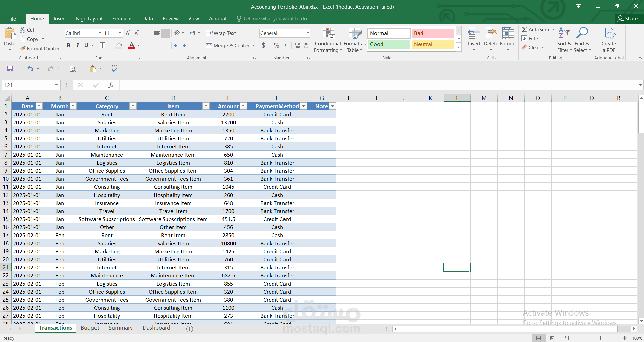
Task: Switch to Page Break Preview in status bar
Action: (566, 338)
